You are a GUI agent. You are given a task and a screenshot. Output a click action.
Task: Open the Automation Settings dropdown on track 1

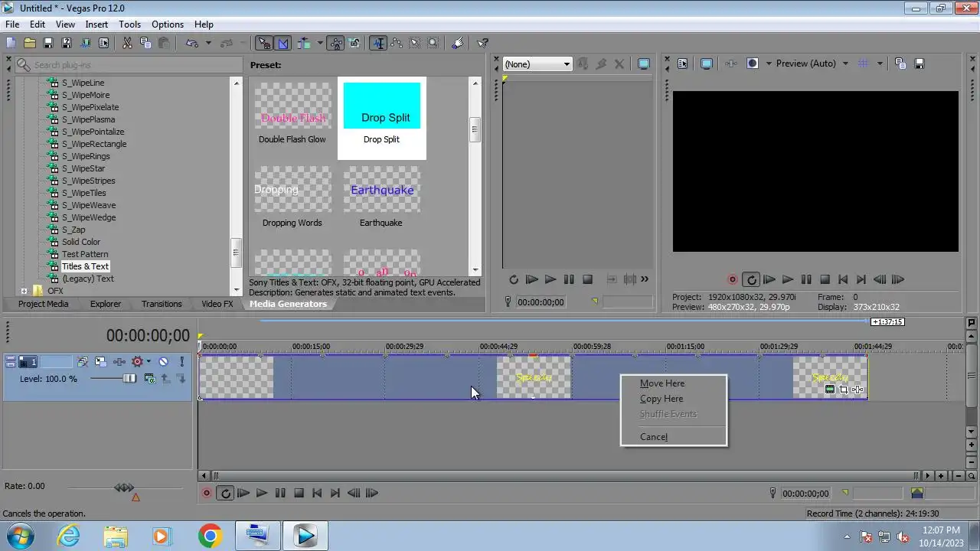pos(147,362)
